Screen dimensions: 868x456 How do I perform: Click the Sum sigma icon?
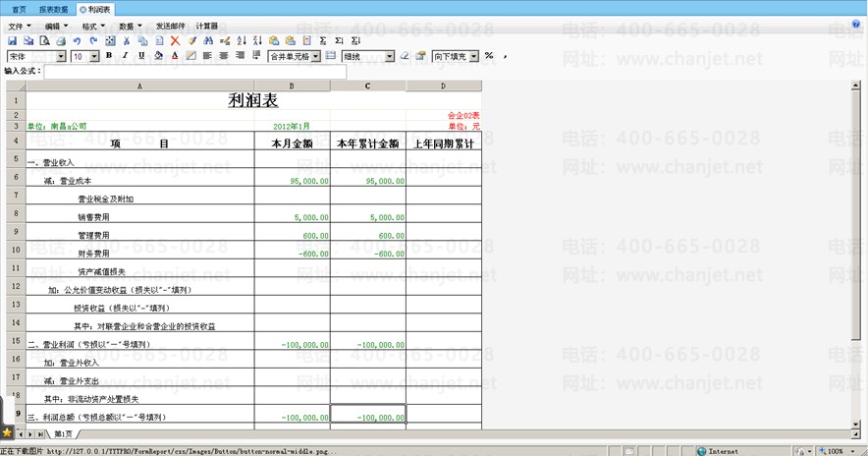pyautogui.click(x=323, y=41)
